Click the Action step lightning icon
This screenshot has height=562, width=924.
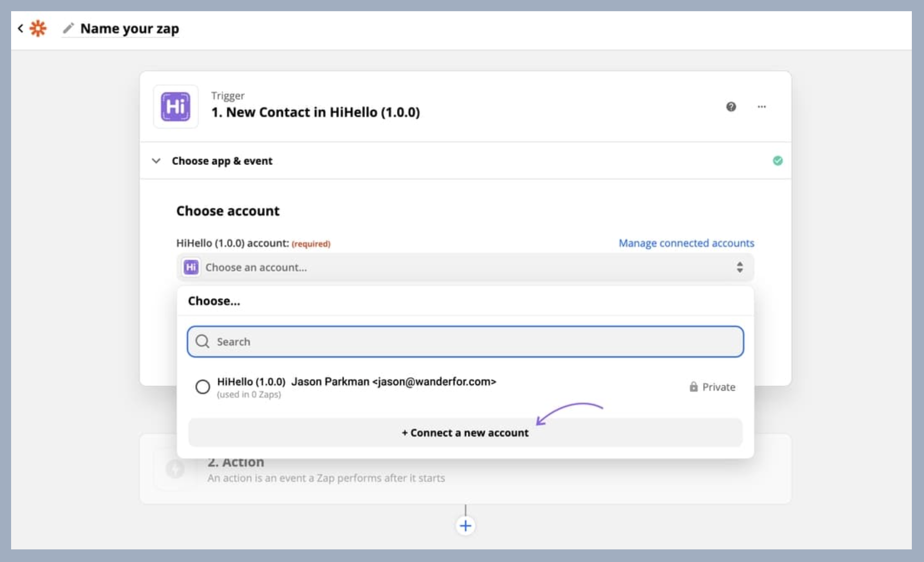point(175,469)
